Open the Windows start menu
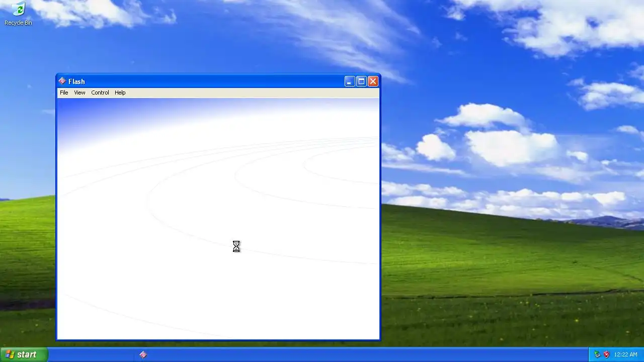 pos(24,354)
